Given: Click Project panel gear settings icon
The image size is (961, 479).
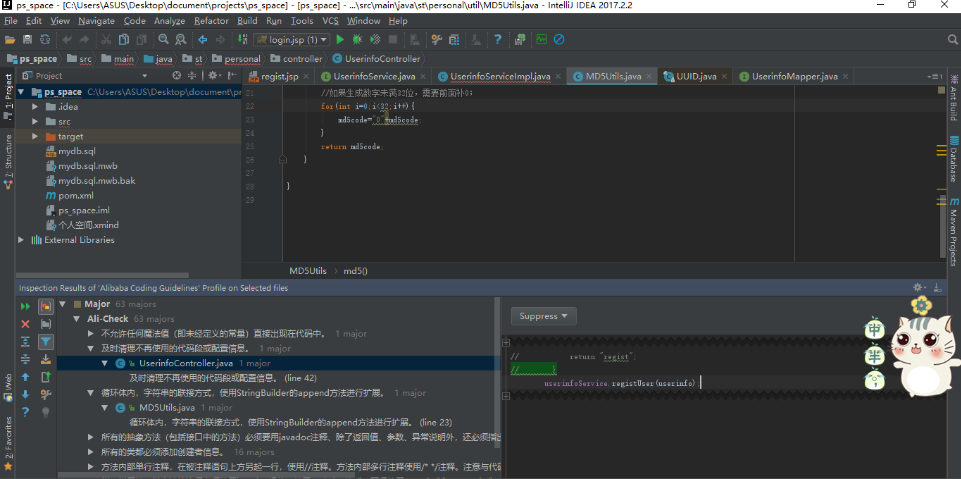Looking at the screenshot, I should (213, 75).
